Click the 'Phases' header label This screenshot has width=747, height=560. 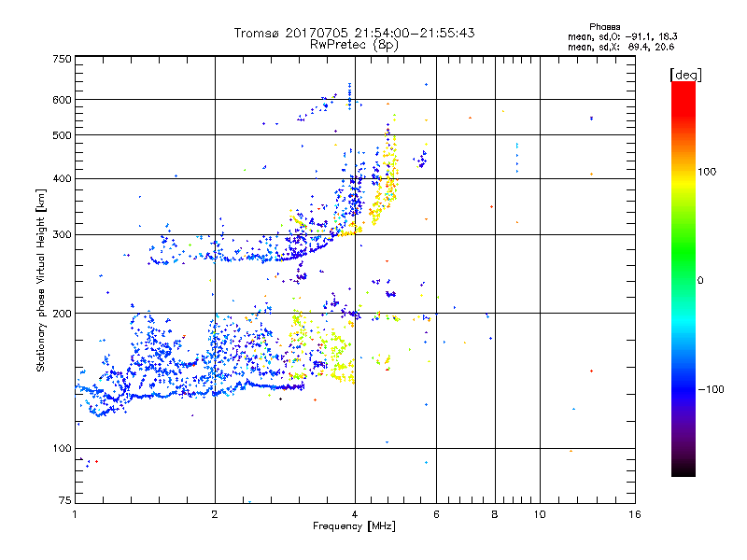(604, 27)
